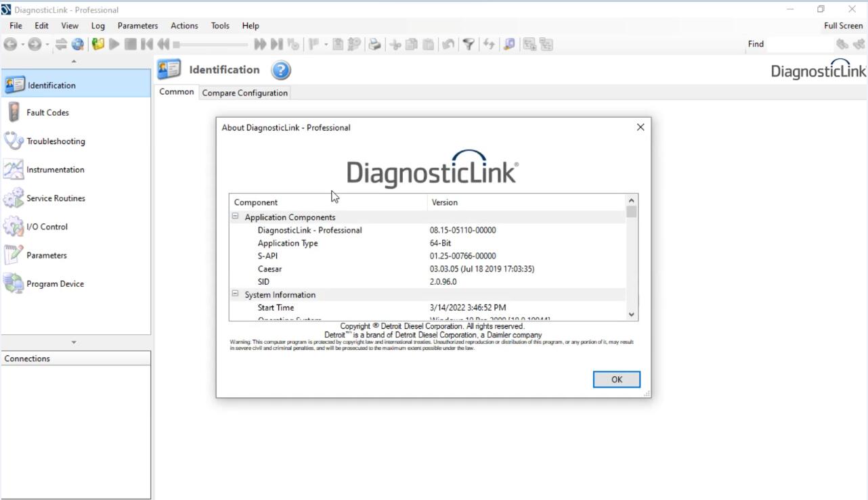Screen dimensions: 868x500
Task: Click the sidebar scroll-up arrow above Identification
Action: [x=74, y=62]
